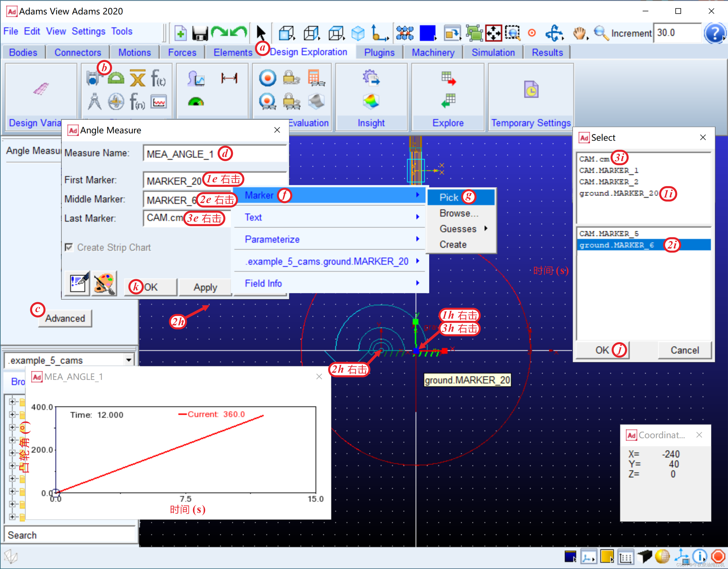This screenshot has height=569, width=728.
Task: Open the help question mark icon
Action: click(x=714, y=33)
